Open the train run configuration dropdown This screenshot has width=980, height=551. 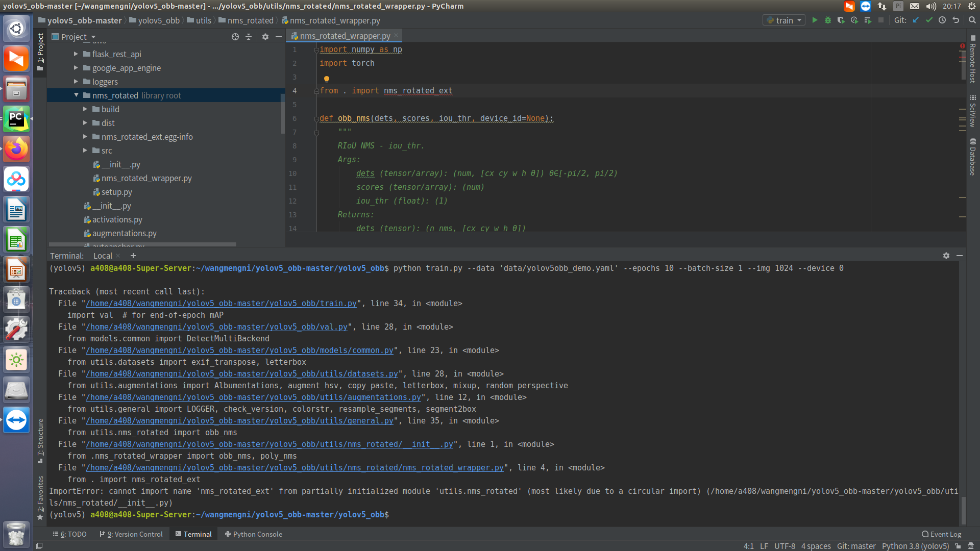785,20
